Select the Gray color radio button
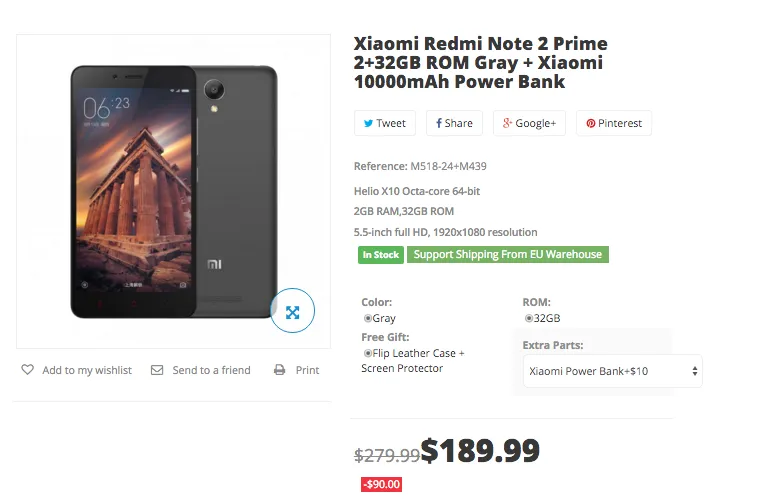Screen dimensions: 769x499 [x=368, y=318]
